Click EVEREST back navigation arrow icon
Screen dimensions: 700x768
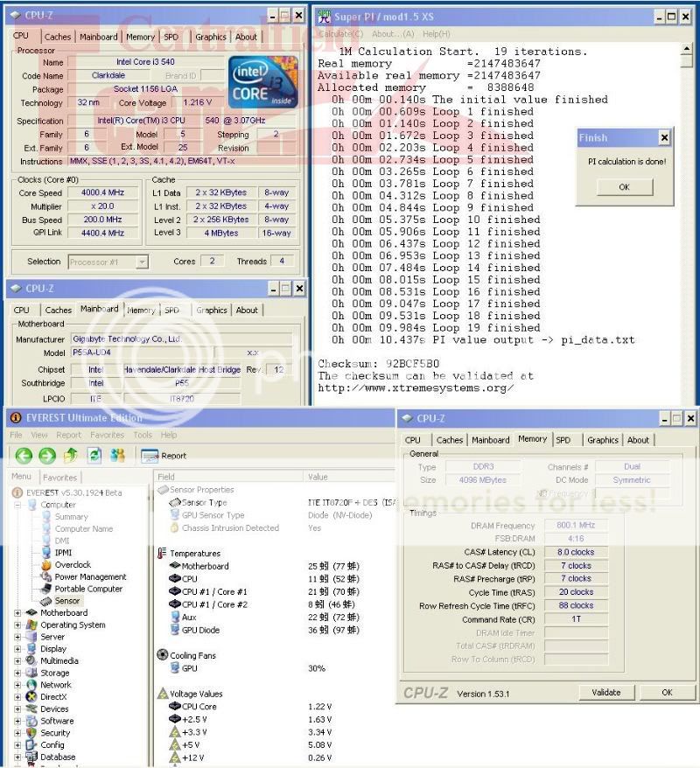(24, 456)
